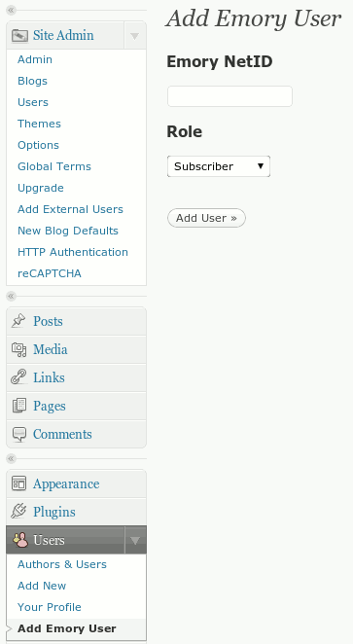Collapse the Users menu arrow

click(x=134, y=540)
